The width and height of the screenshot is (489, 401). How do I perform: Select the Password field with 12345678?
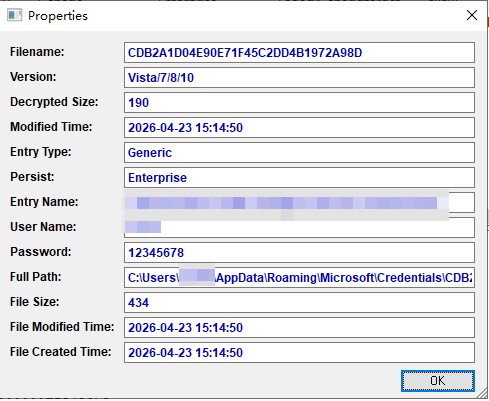pyautogui.click(x=299, y=252)
